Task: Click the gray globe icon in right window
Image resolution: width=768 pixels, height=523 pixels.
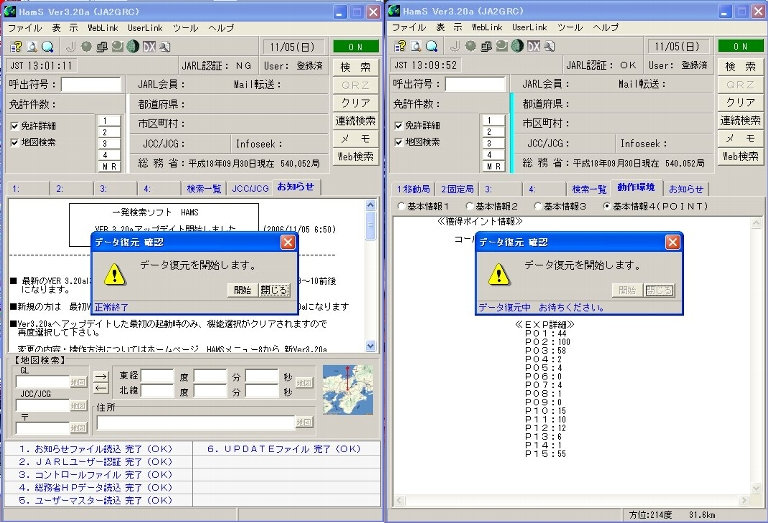Action: (502, 47)
